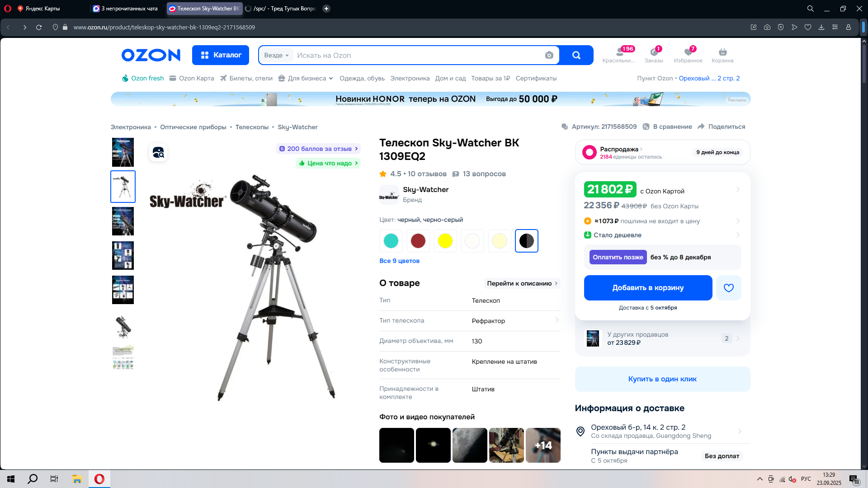Open the search scope dropdown

coord(276,55)
